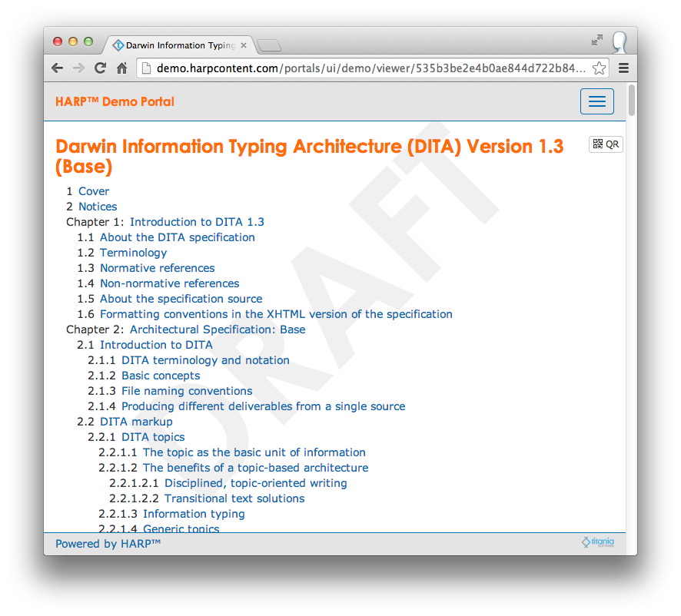The image size is (681, 616).
Task: Click the HARP Demo Portal heading link
Action: point(115,101)
